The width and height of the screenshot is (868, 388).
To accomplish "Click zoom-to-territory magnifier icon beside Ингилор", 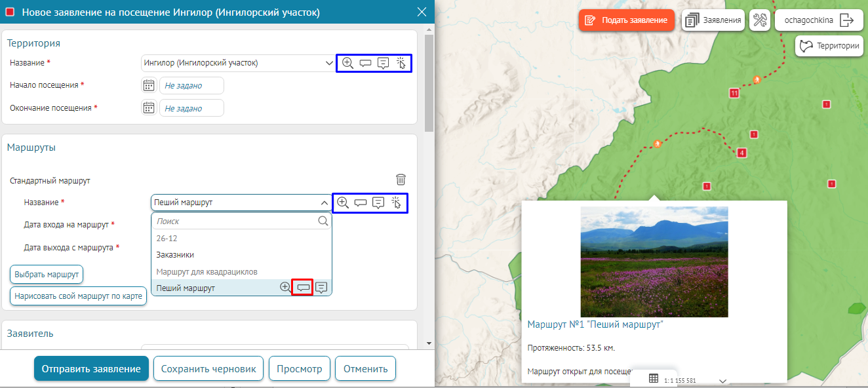I will click(x=347, y=63).
